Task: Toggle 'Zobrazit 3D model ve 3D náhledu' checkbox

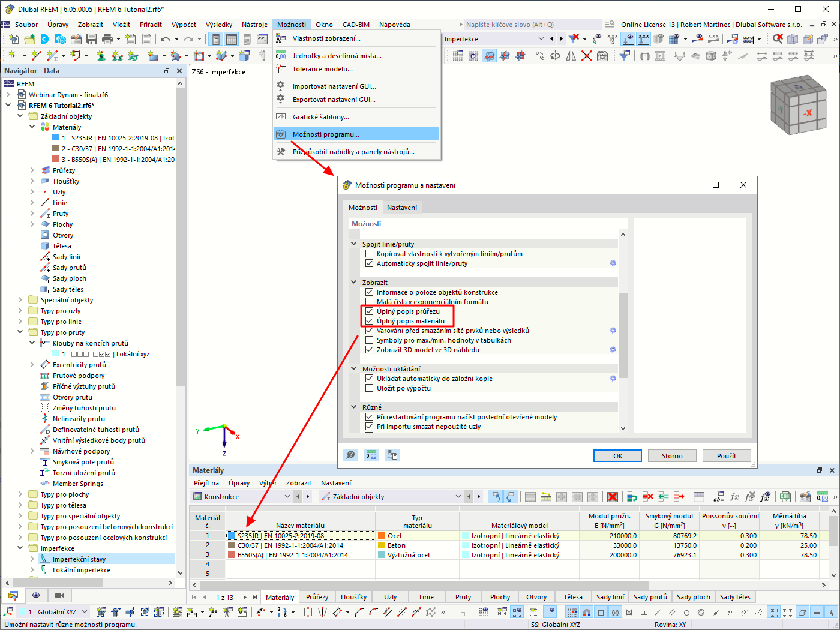Action: pos(370,350)
